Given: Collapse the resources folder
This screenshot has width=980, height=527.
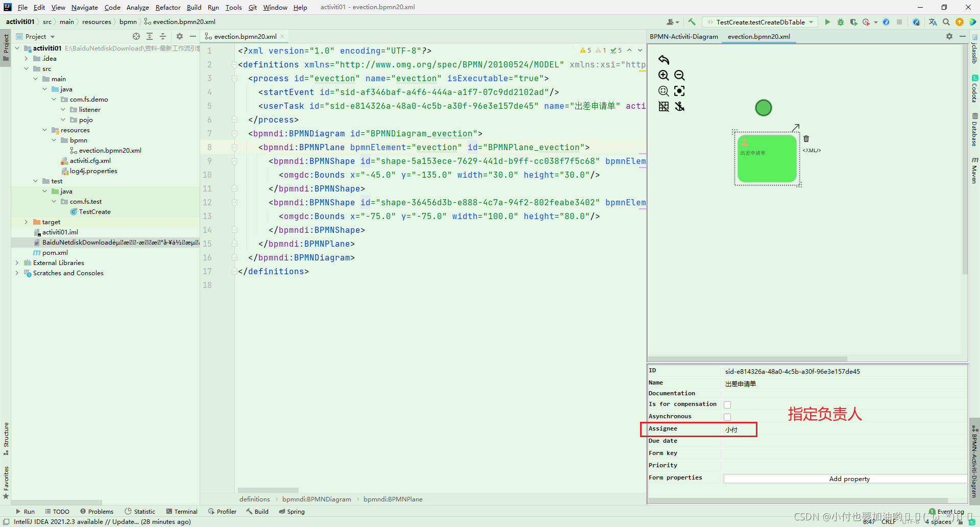Looking at the screenshot, I should click(44, 130).
